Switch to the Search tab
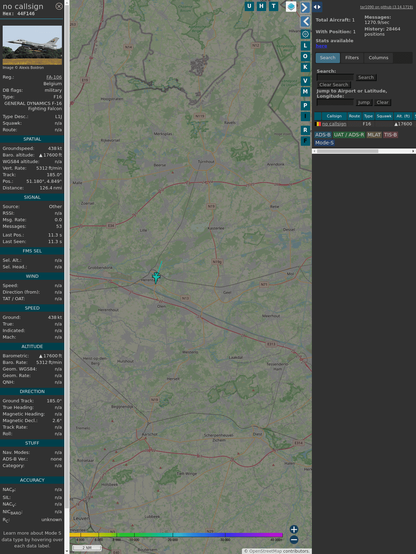Screen dimensions: 416x554 click(x=328, y=58)
